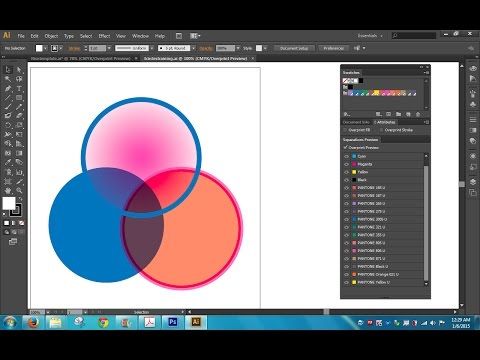
Task: Open the Object menu
Action: coord(51,36)
